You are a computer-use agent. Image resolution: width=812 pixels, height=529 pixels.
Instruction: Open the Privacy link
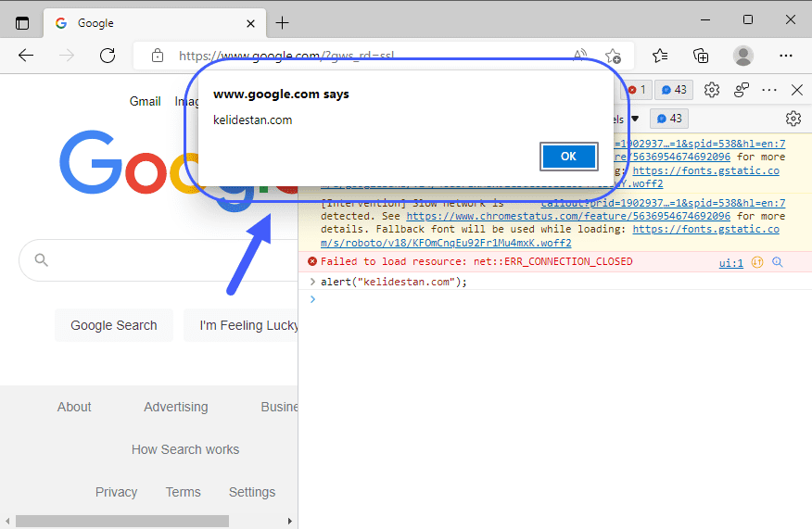tap(116, 492)
